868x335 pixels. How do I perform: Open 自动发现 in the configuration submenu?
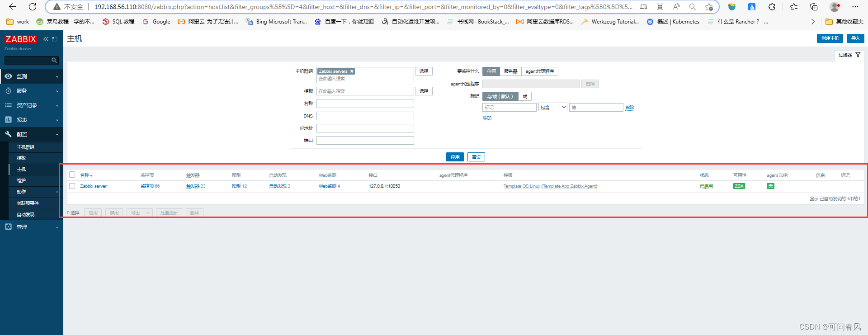(x=25, y=214)
